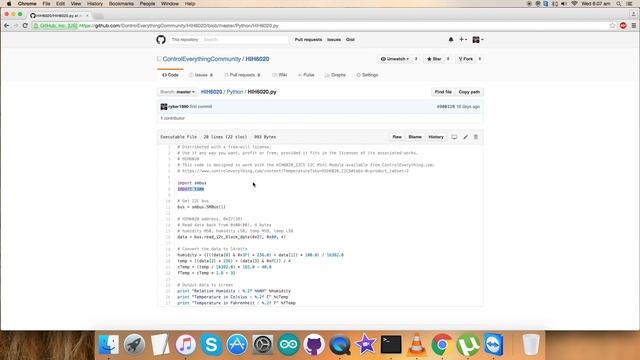This screenshot has height=360, width=640.
Task: Switch to the repository Issues tab
Action: point(200,75)
